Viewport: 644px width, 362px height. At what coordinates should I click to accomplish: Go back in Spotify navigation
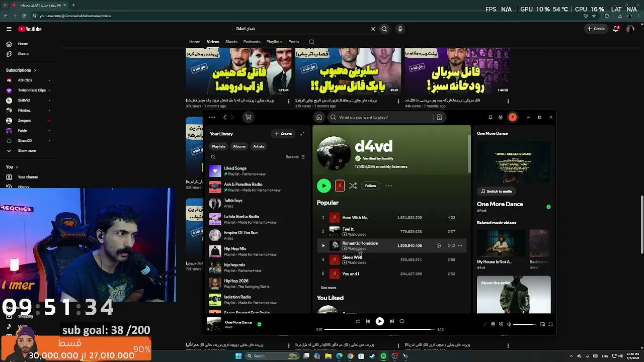point(225,117)
